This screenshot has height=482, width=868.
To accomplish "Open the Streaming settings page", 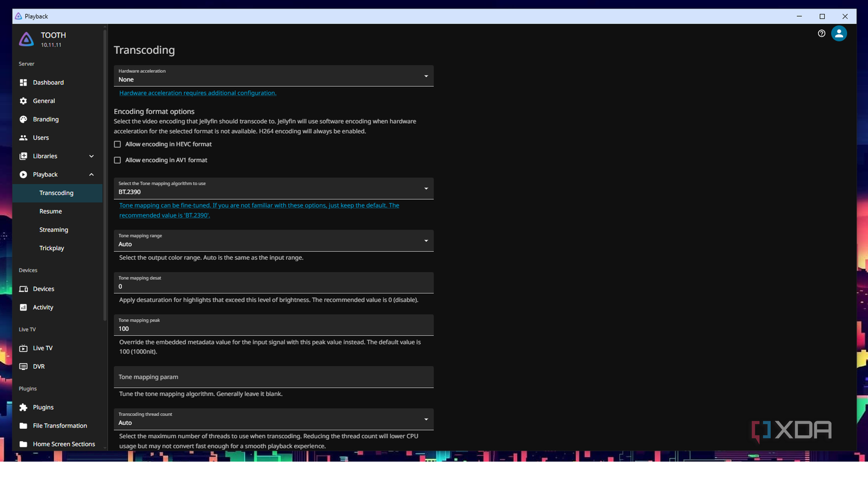I will [57, 230].
